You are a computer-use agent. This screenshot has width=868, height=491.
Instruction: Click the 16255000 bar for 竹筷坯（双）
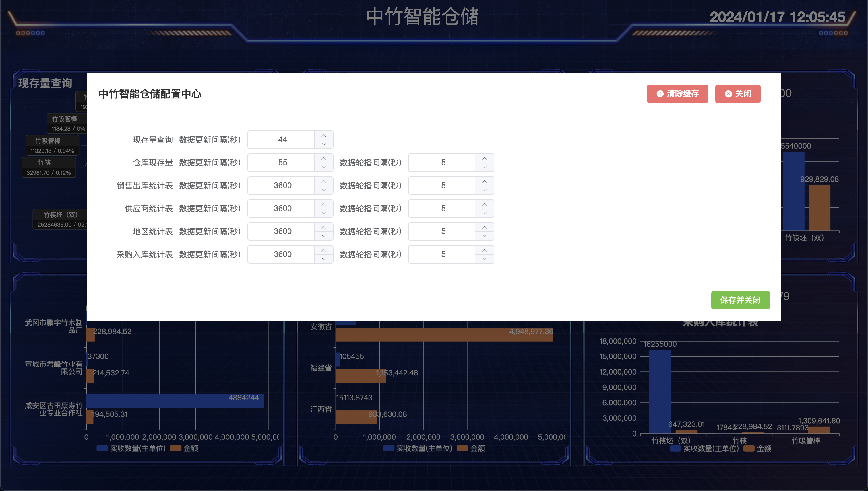[x=660, y=392]
